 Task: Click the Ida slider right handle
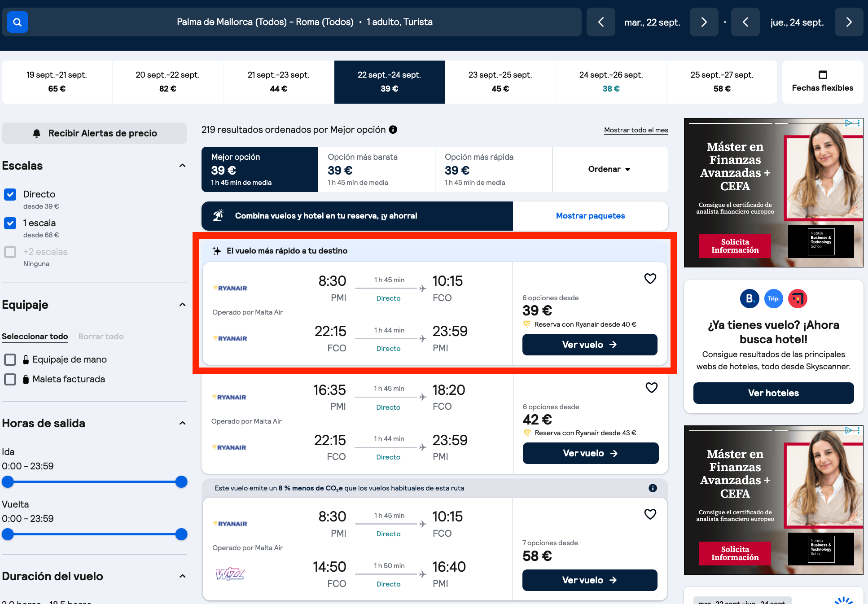click(181, 482)
